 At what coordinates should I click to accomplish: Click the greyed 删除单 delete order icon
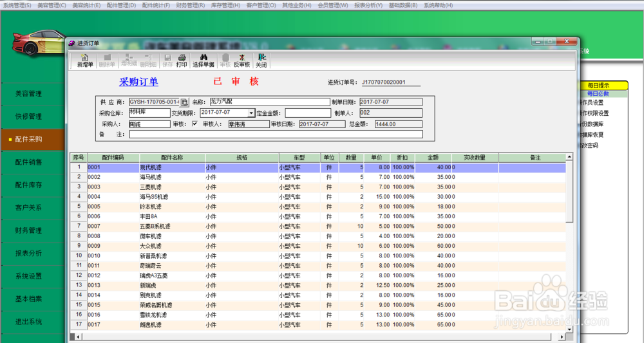[x=107, y=60]
